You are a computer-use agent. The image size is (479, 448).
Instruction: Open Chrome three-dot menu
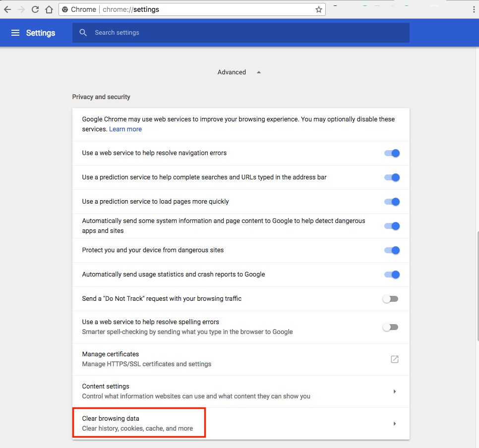coord(474,9)
